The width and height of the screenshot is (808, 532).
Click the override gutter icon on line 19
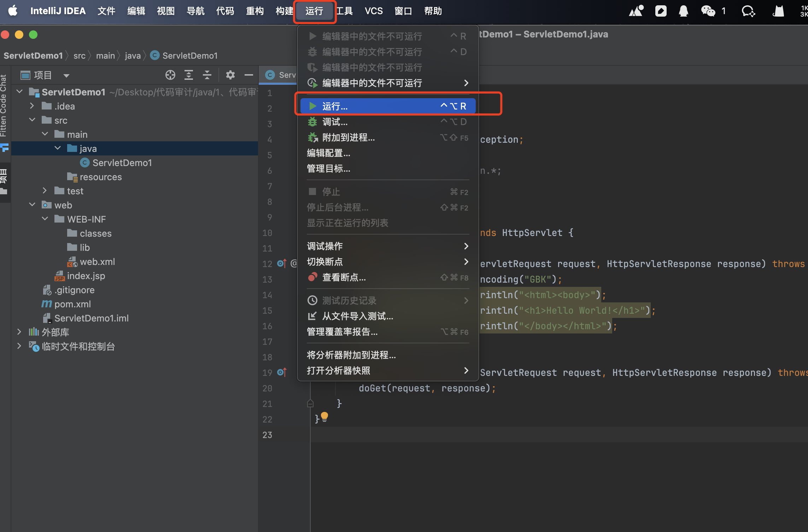click(x=281, y=372)
